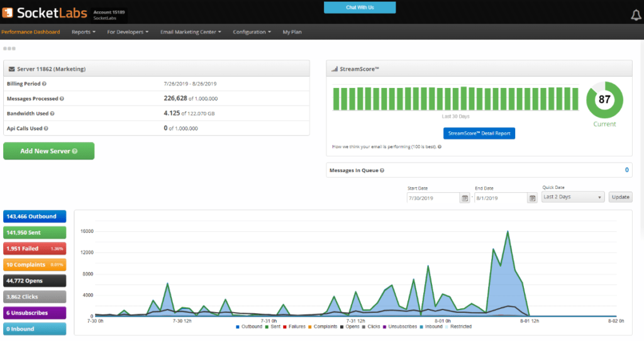Image resolution: width=644 pixels, height=341 pixels.
Task: Go to Performance Dashboard tab
Action: [30, 32]
